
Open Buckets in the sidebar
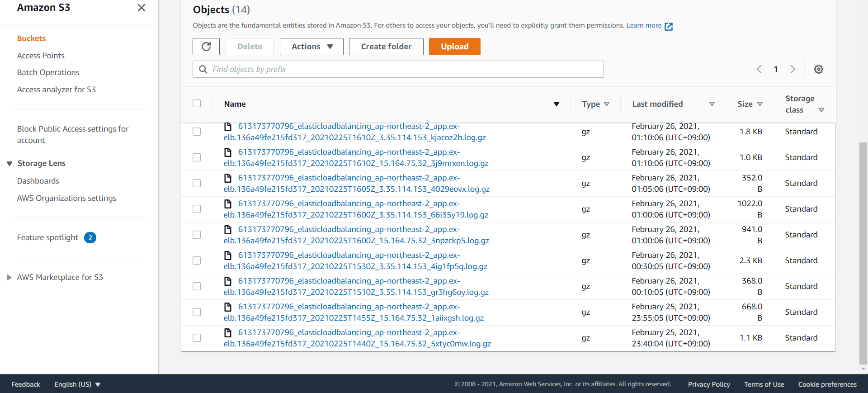click(31, 38)
